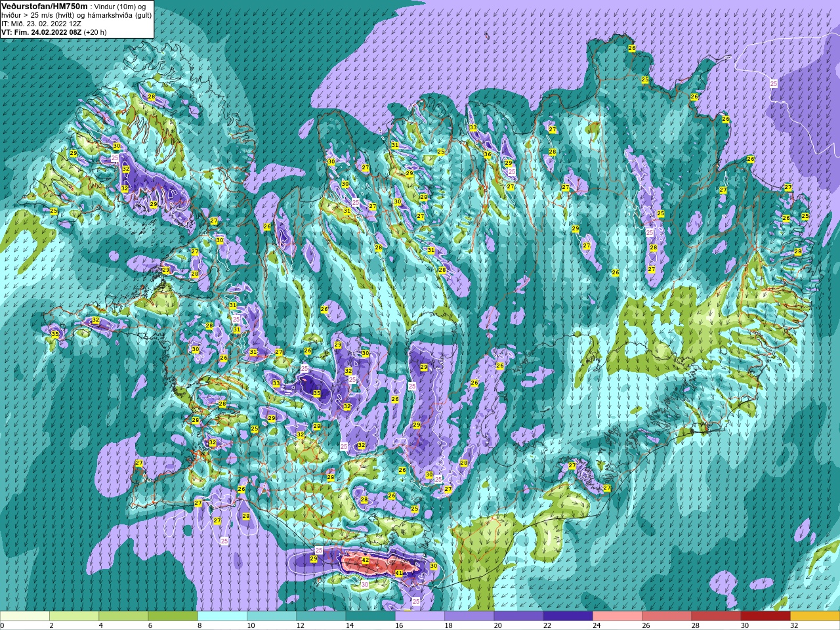
Task: Click the 'VT: Fim. 24.02.2022 08Z' valid time
Action: (41, 31)
